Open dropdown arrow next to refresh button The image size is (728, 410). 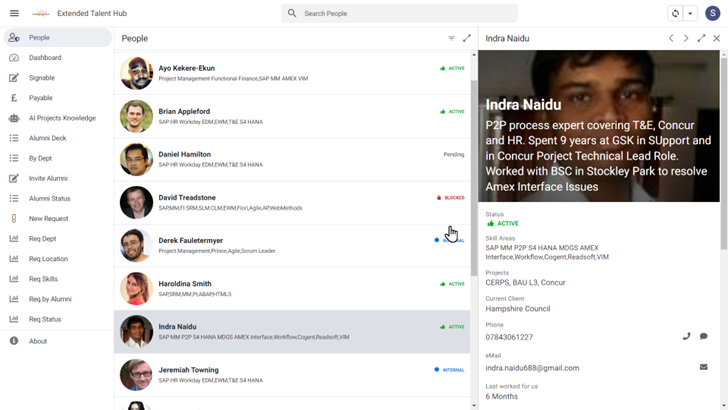[690, 14]
